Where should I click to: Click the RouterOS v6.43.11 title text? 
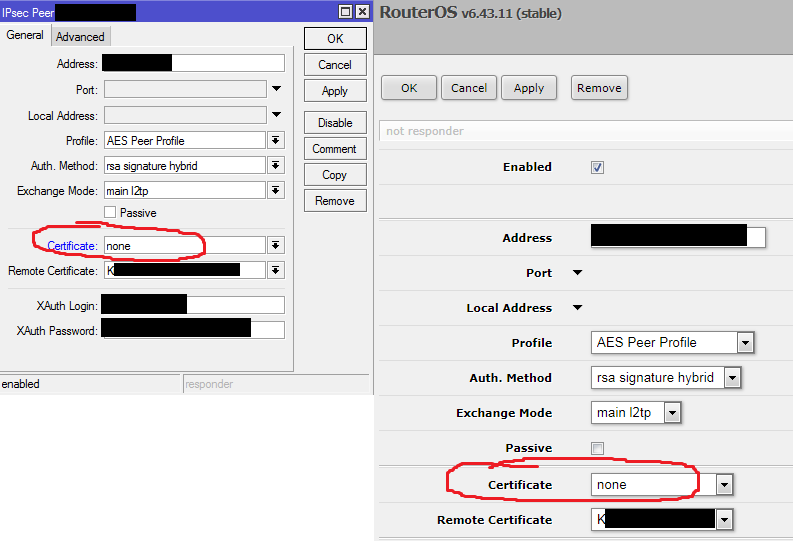(x=470, y=13)
